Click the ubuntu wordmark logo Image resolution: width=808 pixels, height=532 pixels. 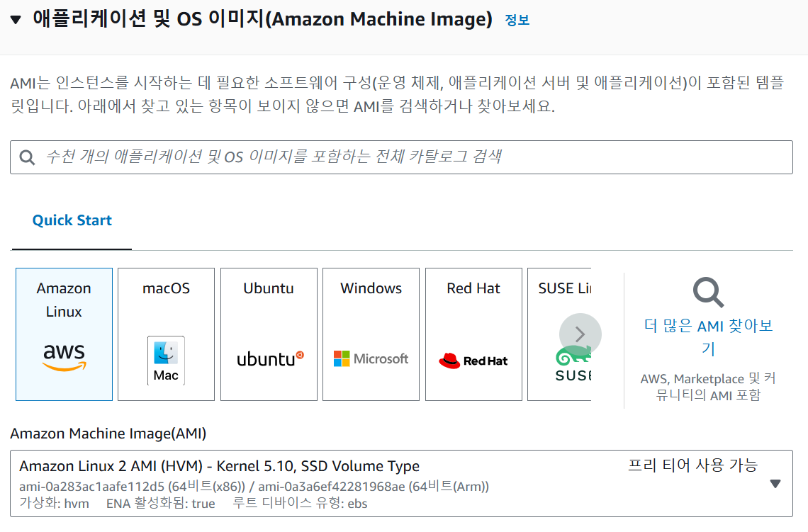click(x=270, y=359)
